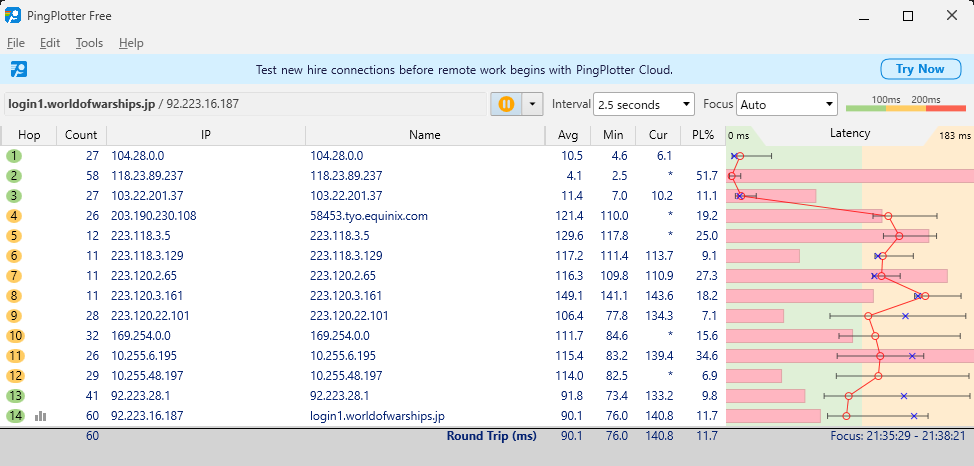Select the hop 5 yellow circle icon
Viewport: 974px width, 466px height.
[14, 236]
